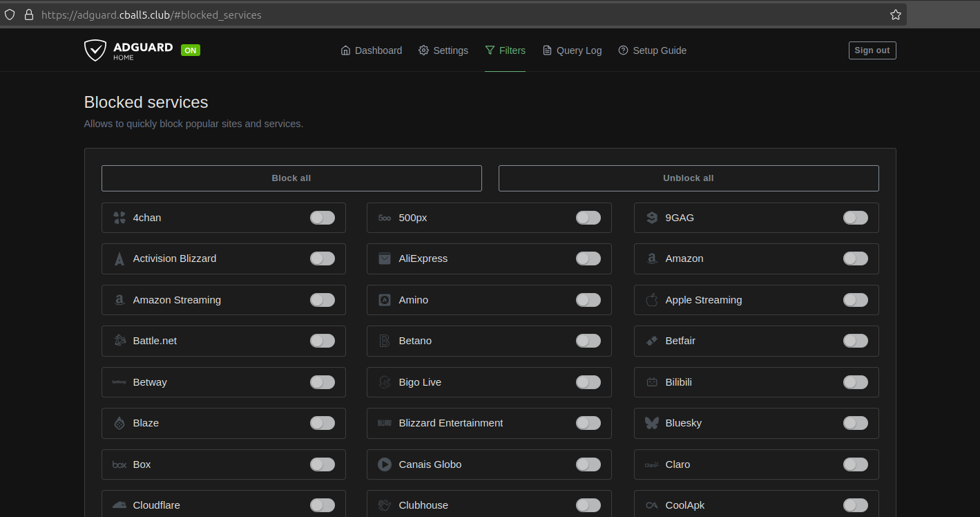The width and height of the screenshot is (980, 517).
Task: Open the Settings menu
Action: 443,50
